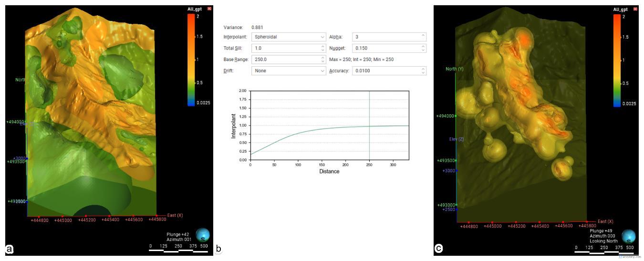The height and width of the screenshot is (261, 644).
Task: Click the scale bar in panel c
Action: click(x=604, y=251)
